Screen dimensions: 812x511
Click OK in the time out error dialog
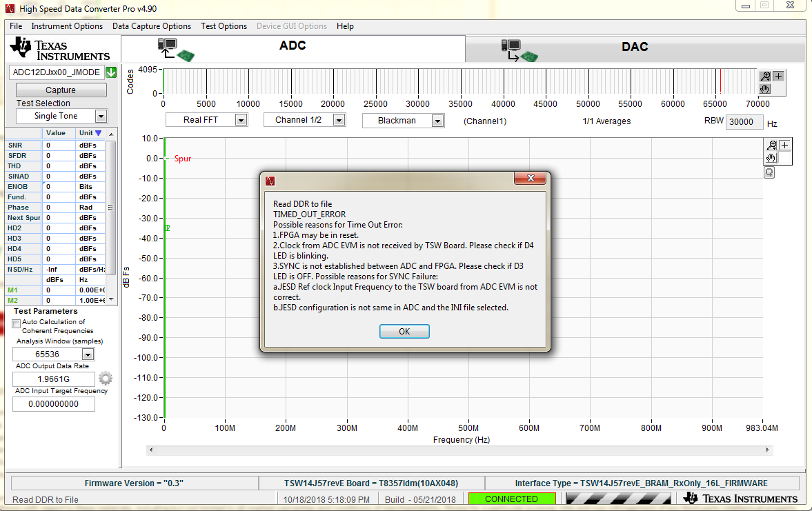pyautogui.click(x=404, y=331)
